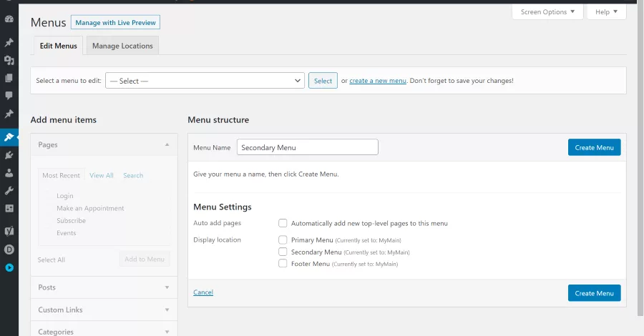Collapse the Pages panel
The width and height of the screenshot is (644, 336).
point(167,144)
